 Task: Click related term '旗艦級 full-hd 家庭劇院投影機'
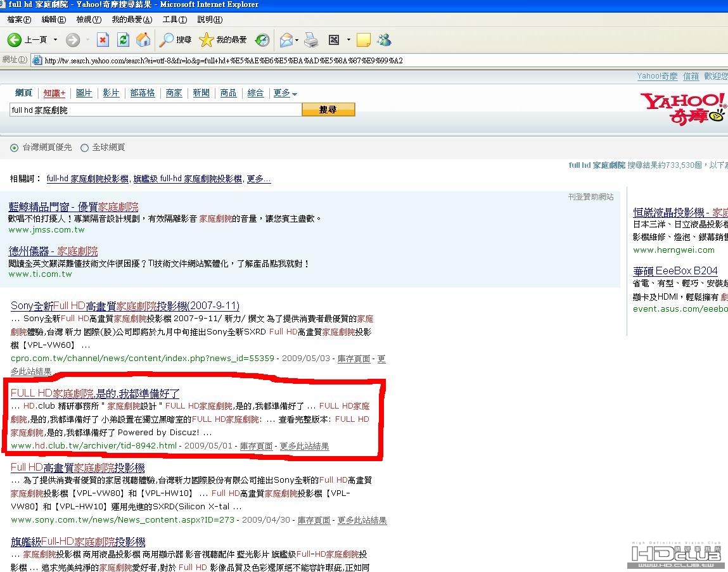[x=188, y=179]
